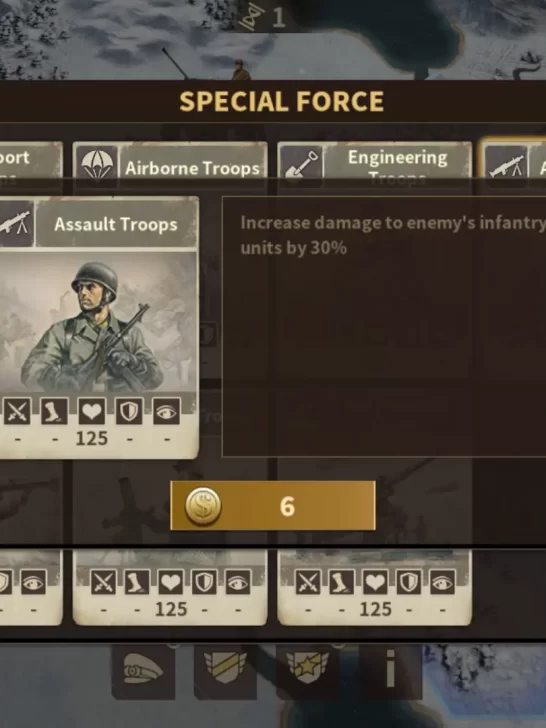Select the Airborne Troops tab
This screenshot has width=546, height=728.
click(x=170, y=165)
